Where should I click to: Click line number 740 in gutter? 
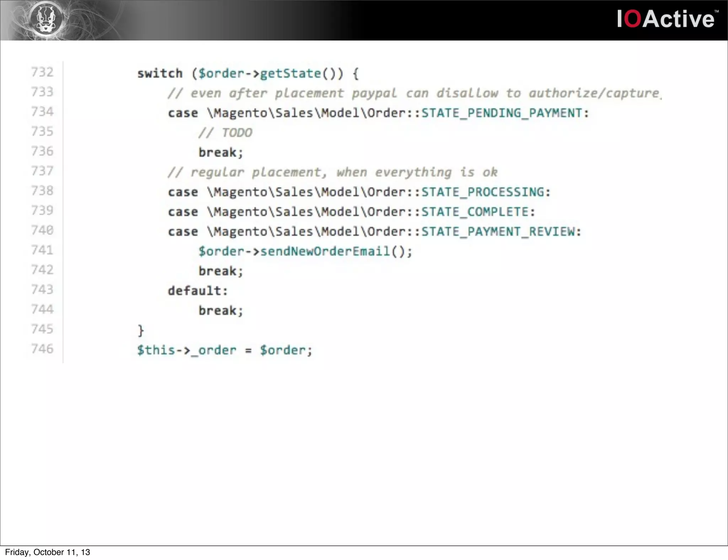pos(42,230)
